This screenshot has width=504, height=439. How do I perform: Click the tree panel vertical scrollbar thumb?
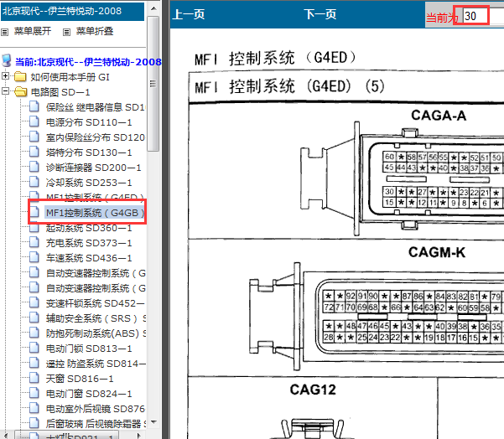153,84
